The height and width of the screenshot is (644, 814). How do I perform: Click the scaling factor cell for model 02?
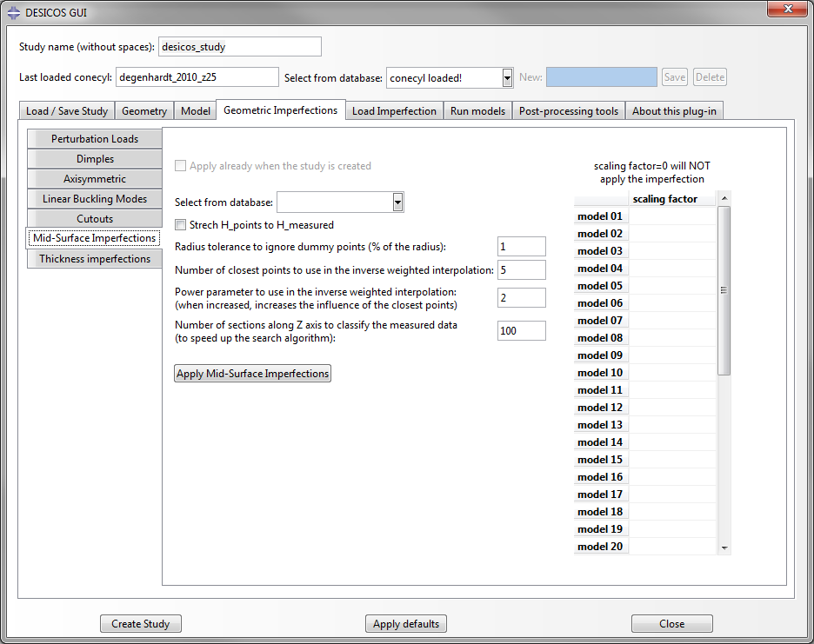672,234
